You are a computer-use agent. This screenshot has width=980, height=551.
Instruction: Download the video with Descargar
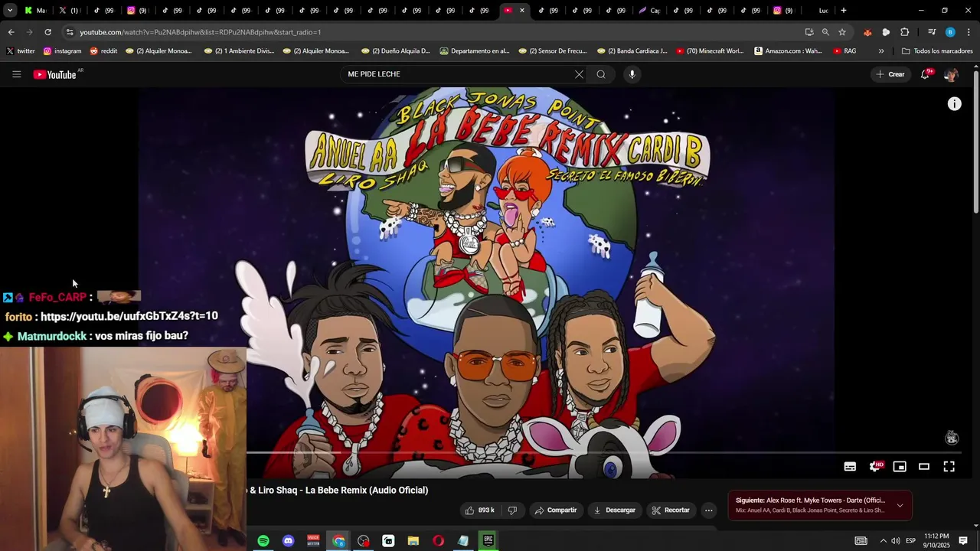point(614,510)
